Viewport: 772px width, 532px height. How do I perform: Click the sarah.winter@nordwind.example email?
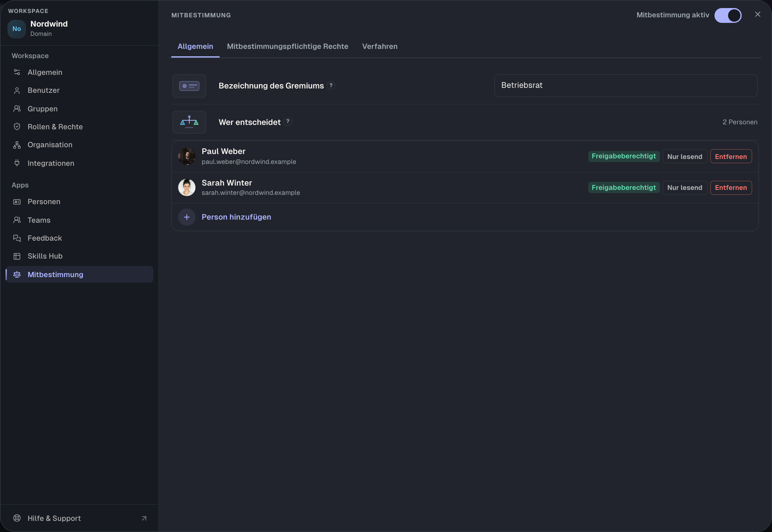[251, 193]
